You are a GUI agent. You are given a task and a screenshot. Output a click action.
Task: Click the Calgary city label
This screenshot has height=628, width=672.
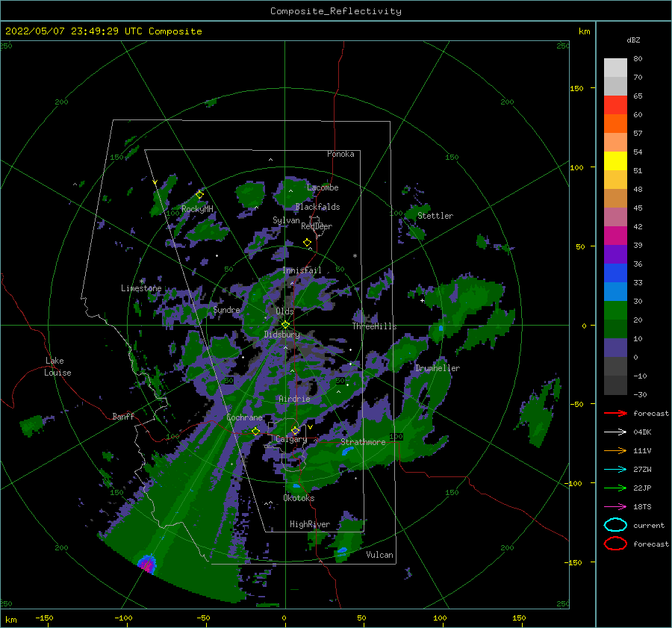tap(291, 439)
